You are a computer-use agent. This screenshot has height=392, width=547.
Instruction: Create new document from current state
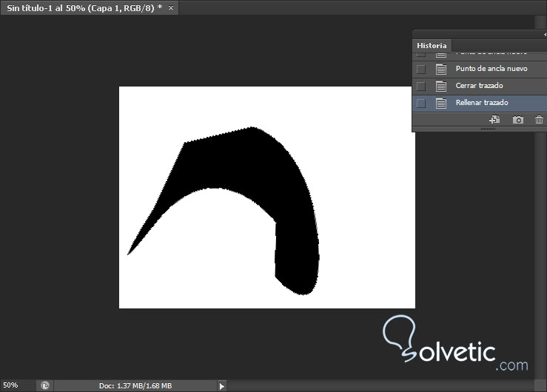(494, 120)
